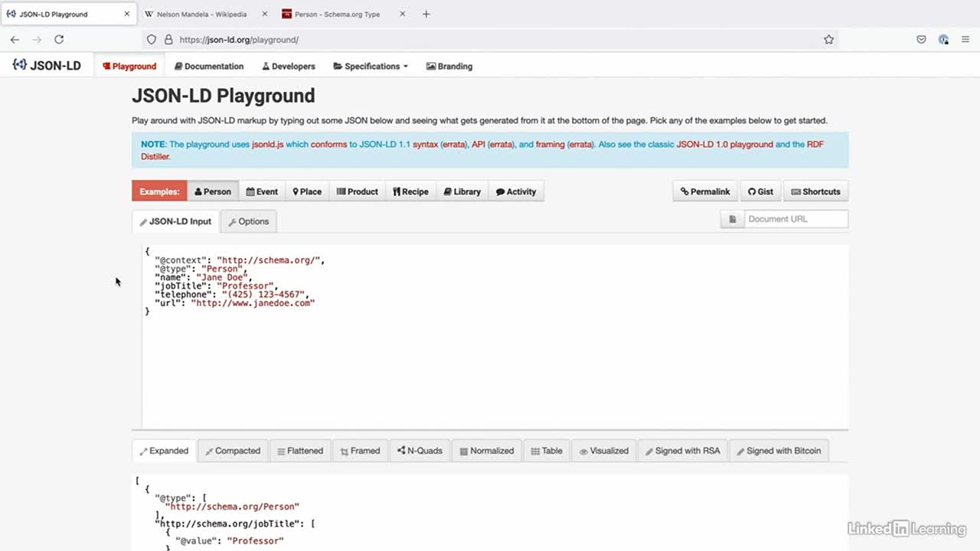Click the Gist button
The image size is (980, 551).
pos(760,191)
